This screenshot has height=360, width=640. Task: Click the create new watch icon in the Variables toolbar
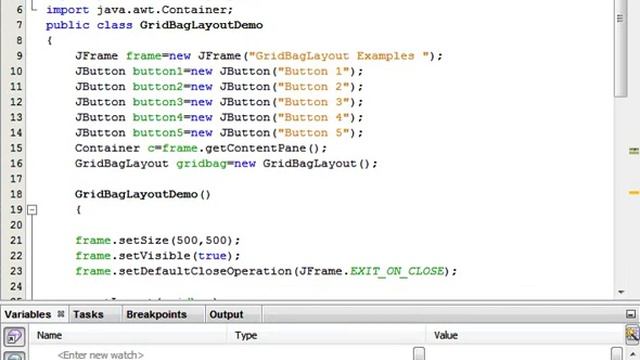tap(14, 336)
